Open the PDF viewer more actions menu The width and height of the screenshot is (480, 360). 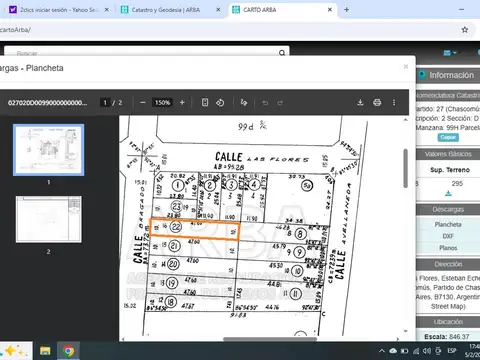[394, 102]
